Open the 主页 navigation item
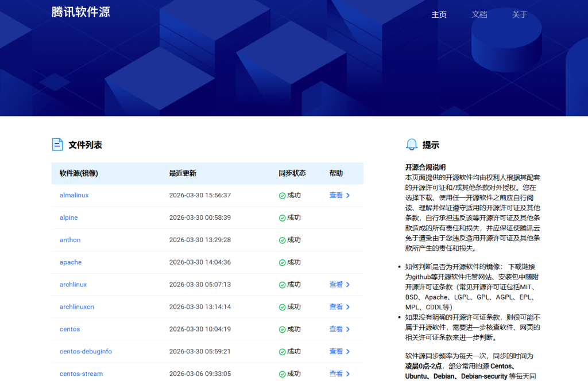This screenshot has height=381, width=588. (439, 15)
